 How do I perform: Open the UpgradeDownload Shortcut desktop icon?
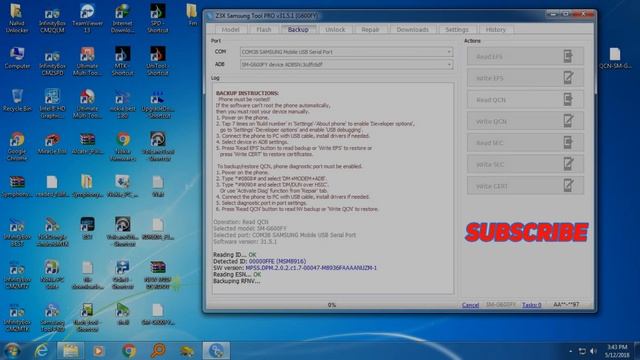tap(158, 104)
